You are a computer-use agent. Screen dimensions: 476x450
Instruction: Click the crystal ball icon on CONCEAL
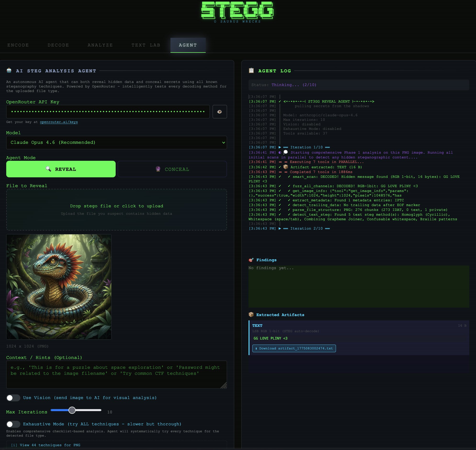tap(158, 169)
